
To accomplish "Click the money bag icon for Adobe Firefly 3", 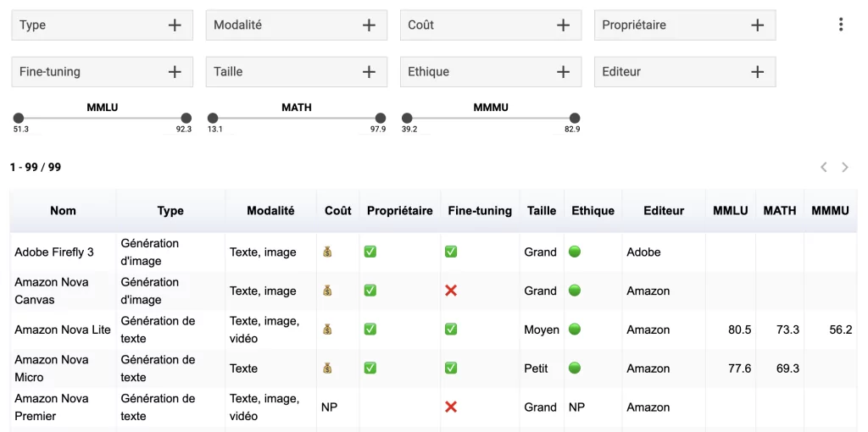I will tap(327, 252).
